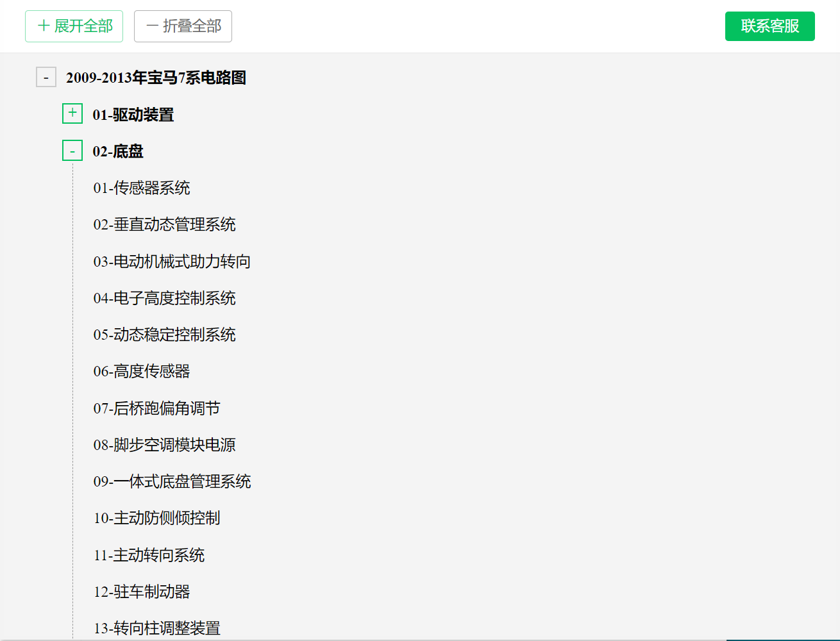Choose 04-电子高度控制系统 item
Screen dimensions: 840x641
click(x=164, y=298)
